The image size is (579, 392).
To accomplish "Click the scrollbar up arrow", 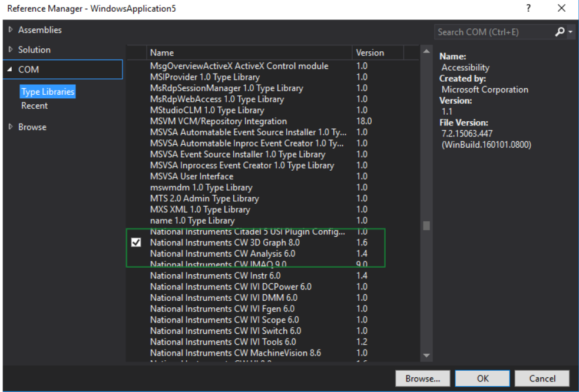I will (426, 51).
